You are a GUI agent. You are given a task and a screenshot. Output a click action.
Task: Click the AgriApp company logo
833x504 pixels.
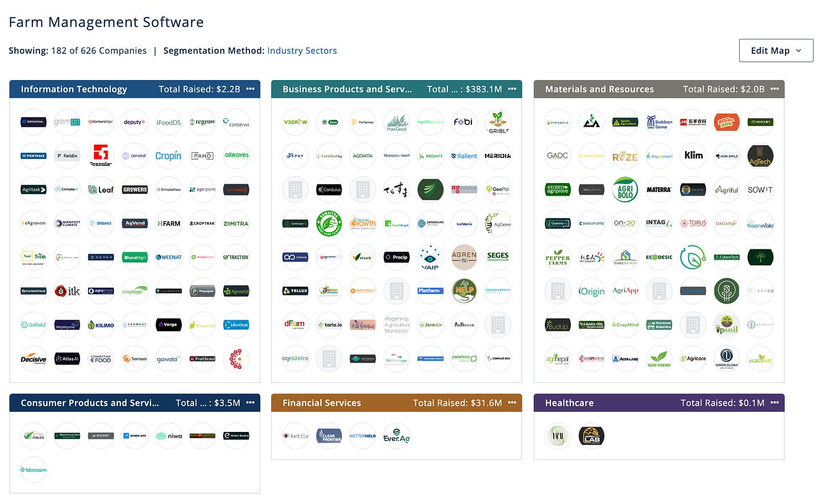[x=625, y=291]
